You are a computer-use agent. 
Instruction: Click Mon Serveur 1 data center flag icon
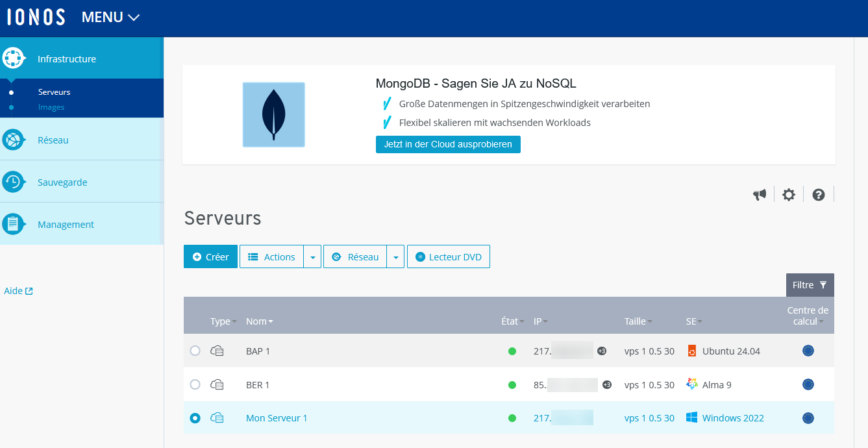click(x=808, y=418)
